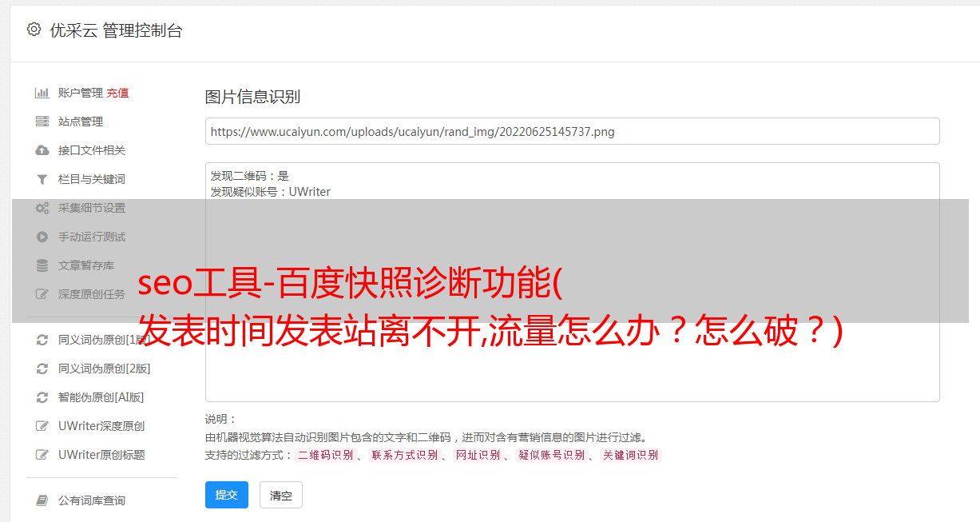Click the book icon for 公有词库查询
Screen dimensions: 980x522
tap(42, 500)
